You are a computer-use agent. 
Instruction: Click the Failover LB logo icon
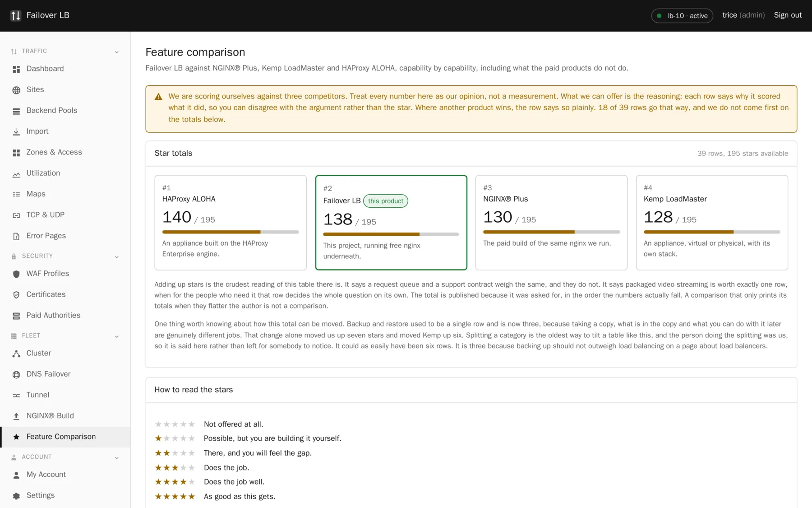tap(16, 16)
